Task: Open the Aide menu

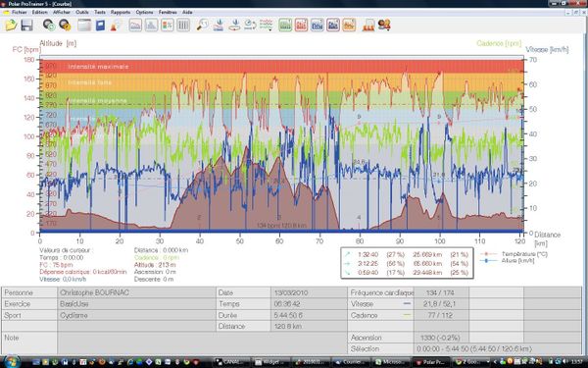Action: (x=187, y=12)
